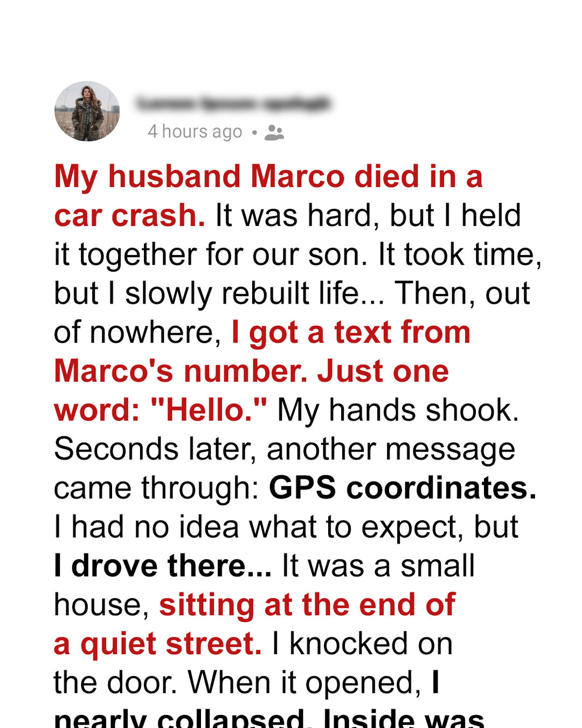Open the poster's profile picture
This screenshot has width=582, height=728.
(87, 111)
